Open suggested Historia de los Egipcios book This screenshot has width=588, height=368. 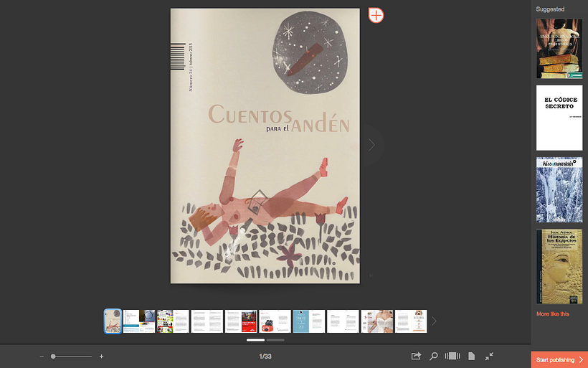[559, 266]
